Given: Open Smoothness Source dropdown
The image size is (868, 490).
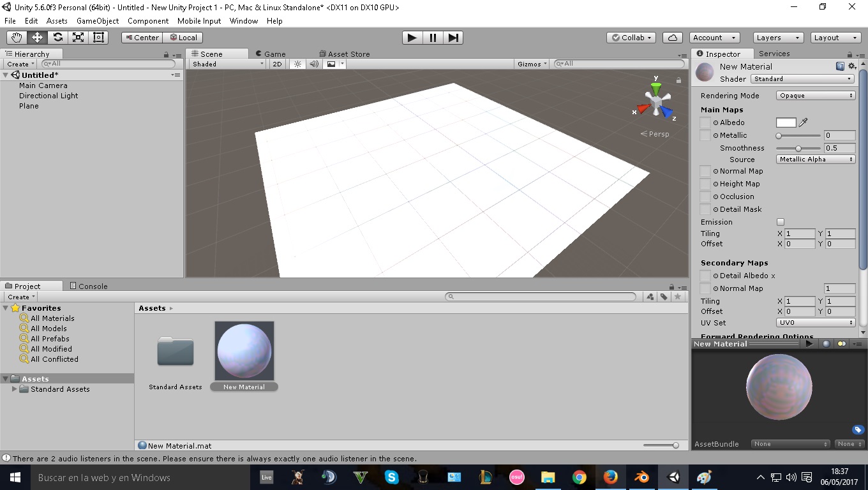Looking at the screenshot, I should pos(816,160).
